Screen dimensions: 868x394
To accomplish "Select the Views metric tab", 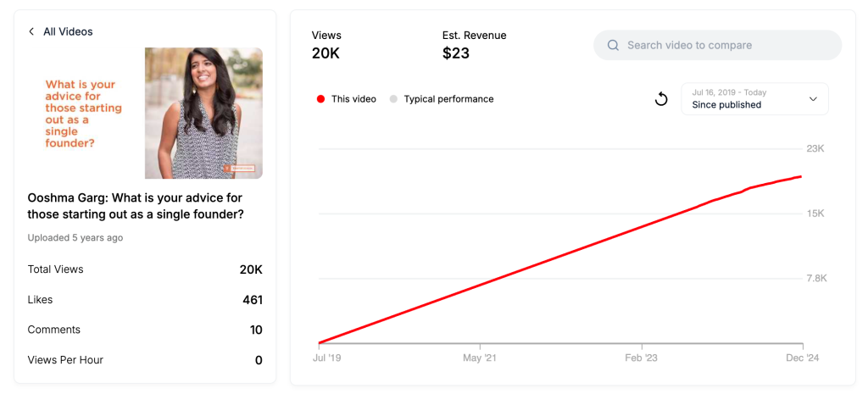I will point(327,45).
